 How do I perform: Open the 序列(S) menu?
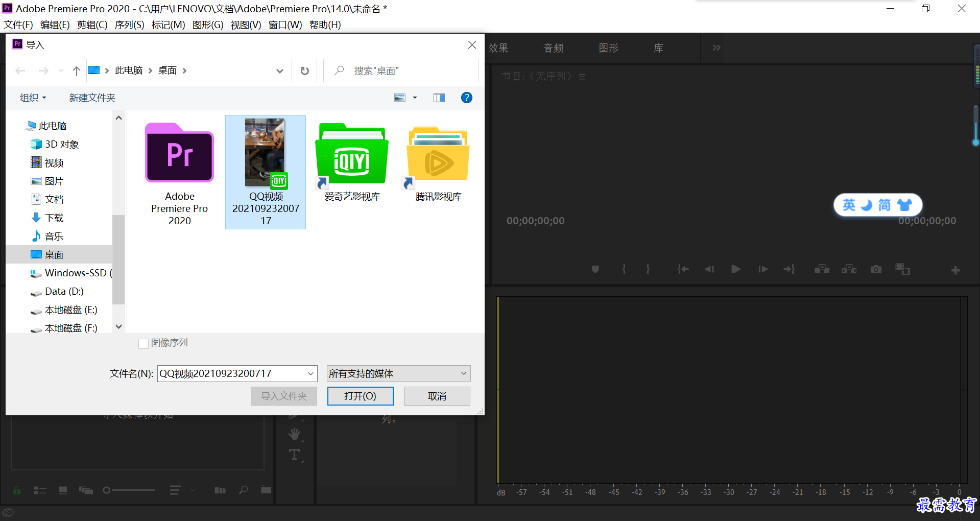129,25
